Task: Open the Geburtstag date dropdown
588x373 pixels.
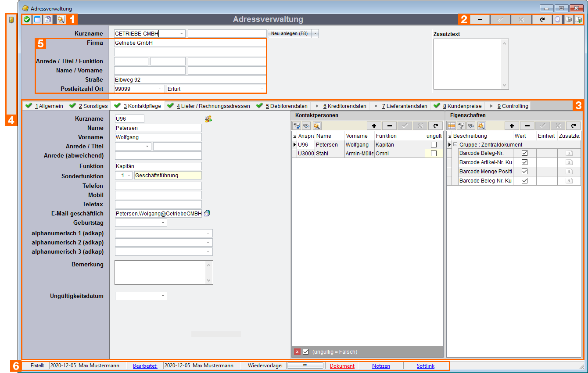Action: click(163, 223)
